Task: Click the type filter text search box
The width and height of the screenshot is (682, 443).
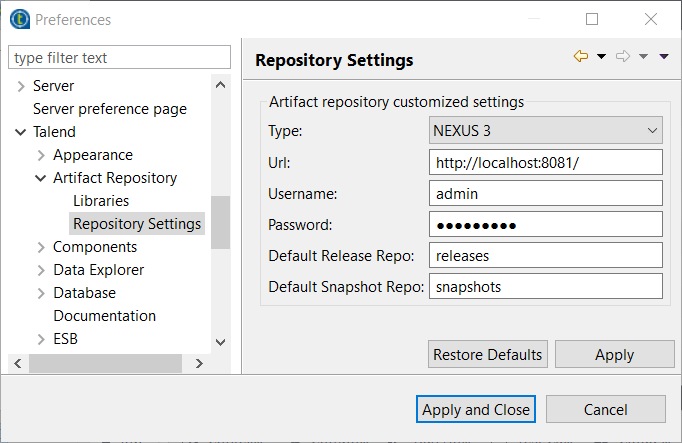Action: [x=119, y=58]
